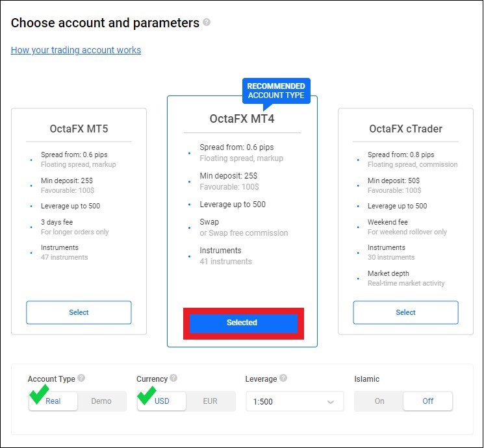484x448 pixels.
Task: Click 'Choose account and parameters' heading
Action: pyautogui.click(x=105, y=23)
